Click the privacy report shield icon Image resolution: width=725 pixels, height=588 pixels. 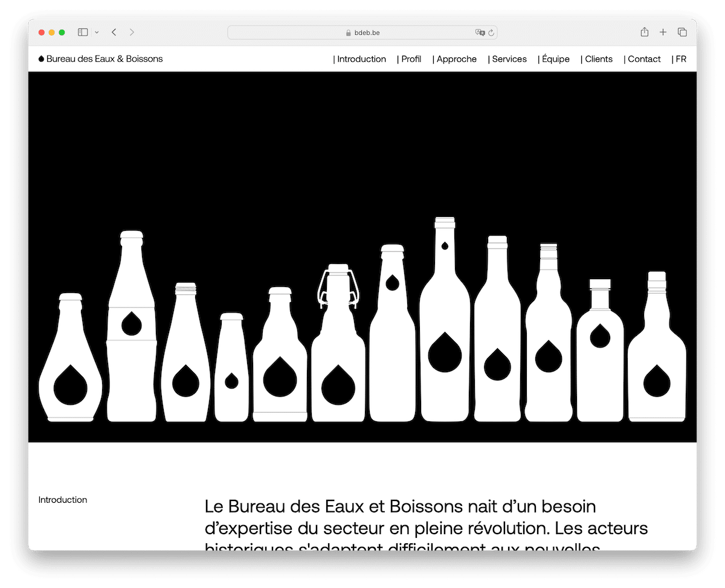pyautogui.click(x=479, y=33)
